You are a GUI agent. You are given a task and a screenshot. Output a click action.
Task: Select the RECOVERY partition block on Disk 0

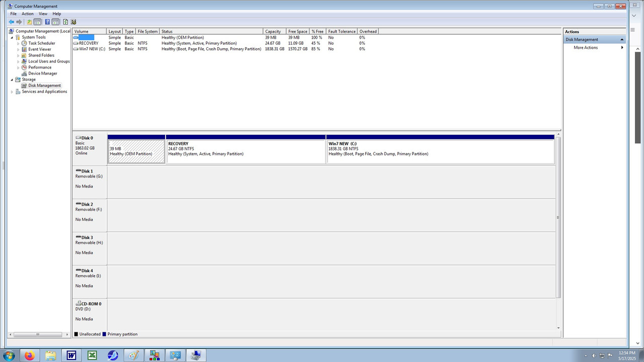[246, 150]
